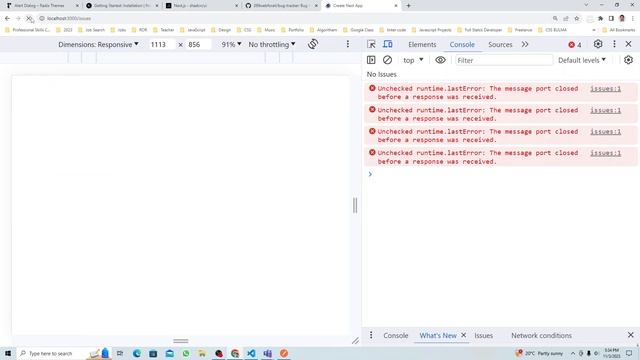Open third issues:1 source link
The image size is (640, 360).
(605, 131)
